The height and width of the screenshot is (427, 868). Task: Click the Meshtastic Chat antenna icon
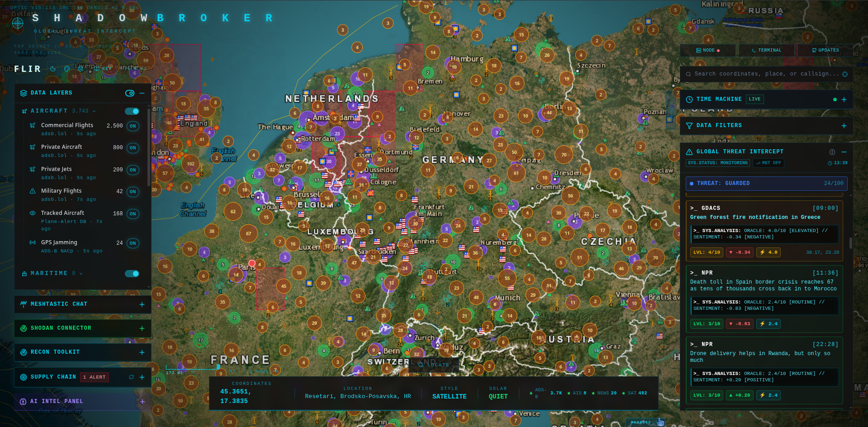[24, 304]
